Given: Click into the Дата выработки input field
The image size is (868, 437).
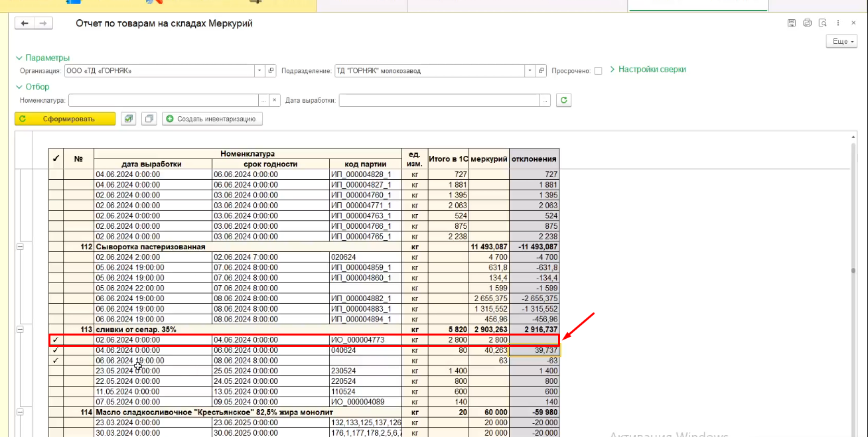Looking at the screenshot, I should (439, 100).
